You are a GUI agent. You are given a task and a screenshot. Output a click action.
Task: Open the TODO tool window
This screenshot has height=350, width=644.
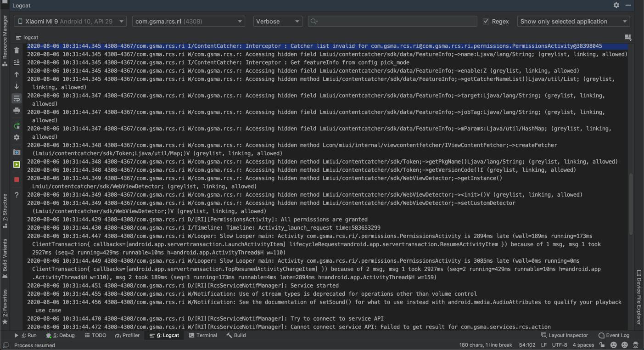click(95, 335)
